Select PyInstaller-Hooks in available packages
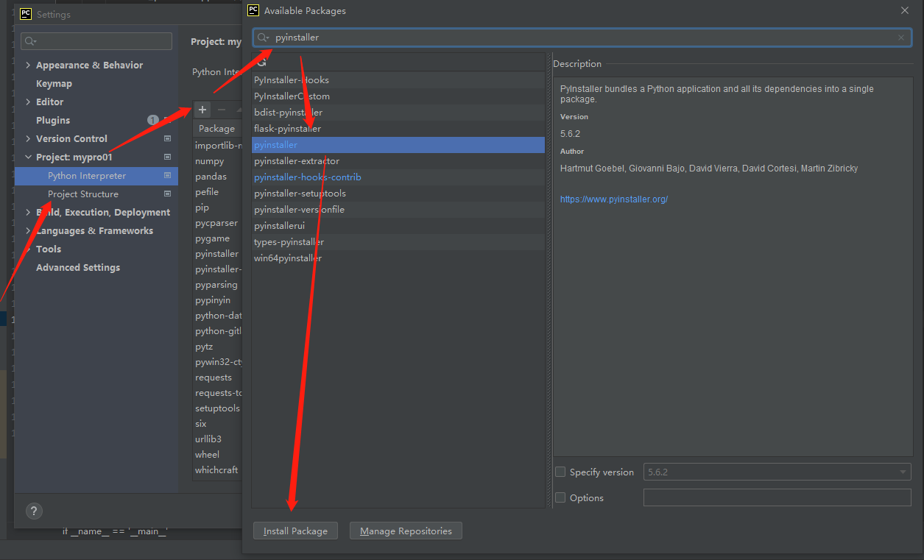The height and width of the screenshot is (560, 924). click(398, 80)
